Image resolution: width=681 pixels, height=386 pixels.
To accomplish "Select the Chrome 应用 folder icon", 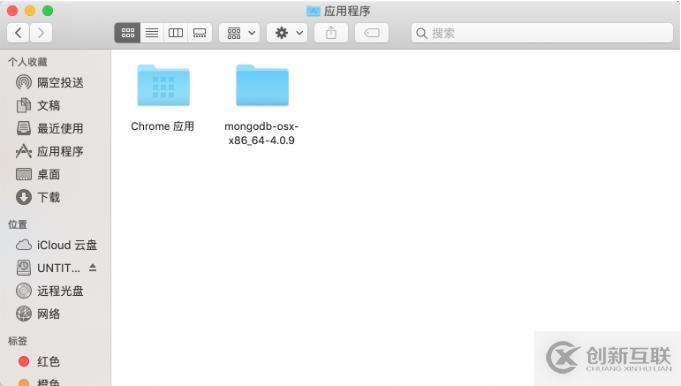I will [163, 85].
